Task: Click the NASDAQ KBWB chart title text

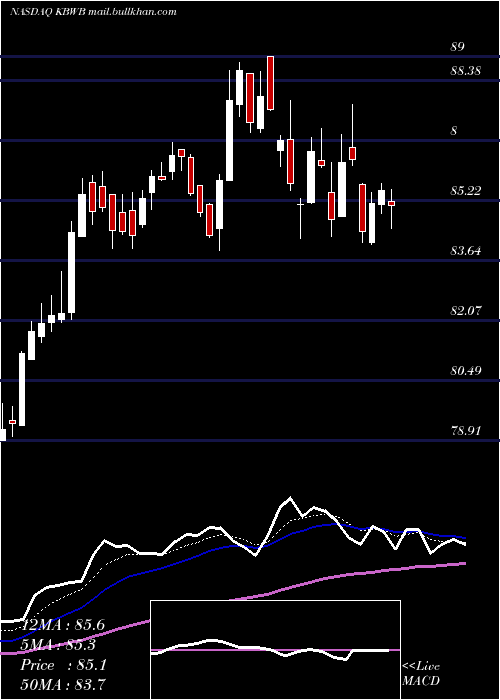Action: 93,12
